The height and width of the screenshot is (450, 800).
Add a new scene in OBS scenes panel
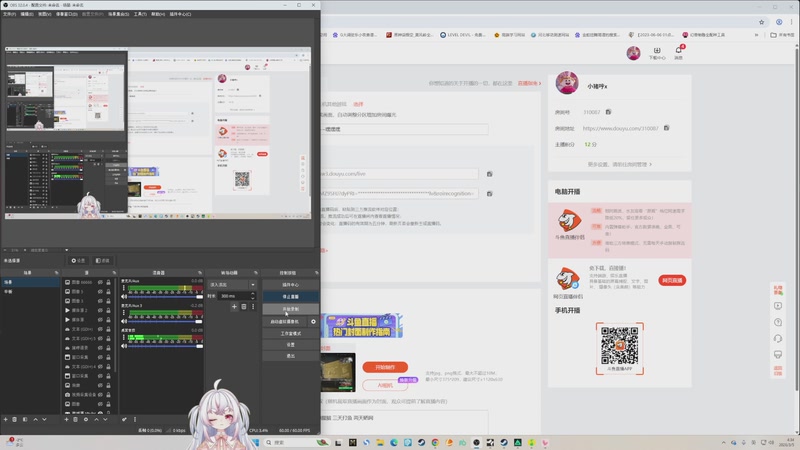pyautogui.click(x=6, y=419)
